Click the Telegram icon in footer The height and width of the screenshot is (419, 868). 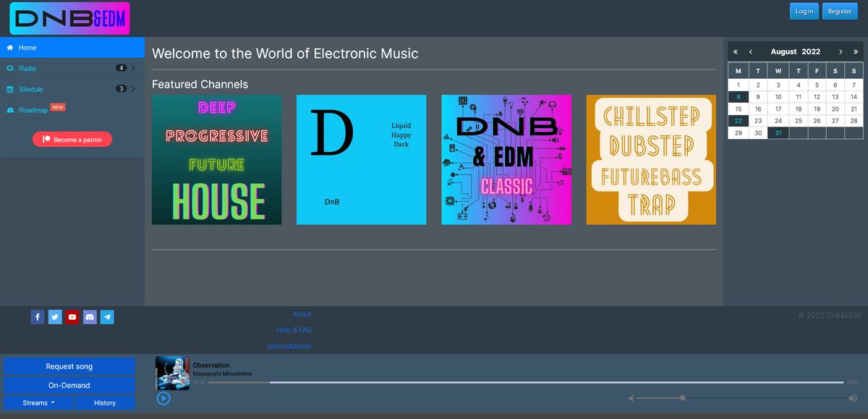(107, 317)
